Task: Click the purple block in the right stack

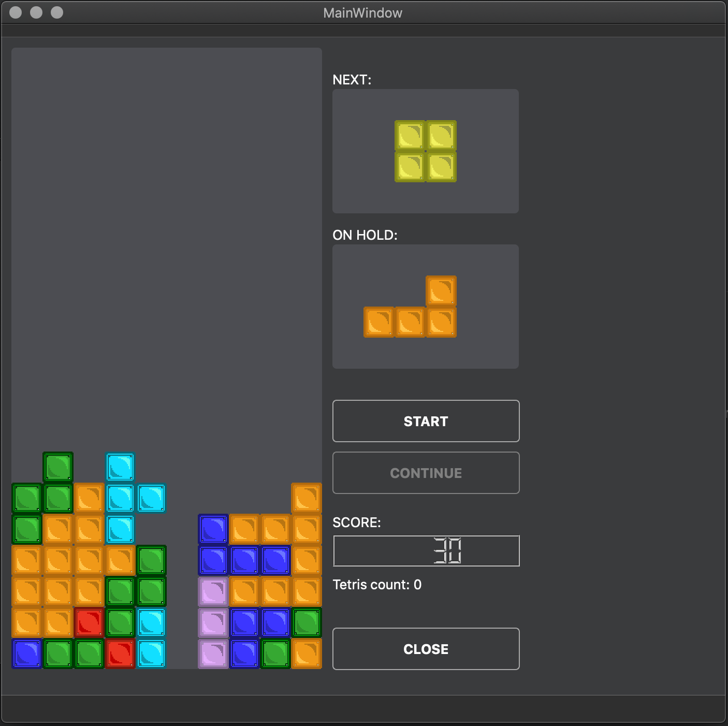Action: (x=212, y=591)
